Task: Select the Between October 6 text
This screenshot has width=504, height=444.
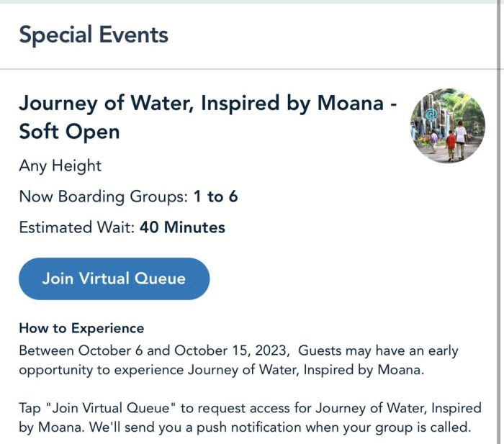Action: click(81, 350)
